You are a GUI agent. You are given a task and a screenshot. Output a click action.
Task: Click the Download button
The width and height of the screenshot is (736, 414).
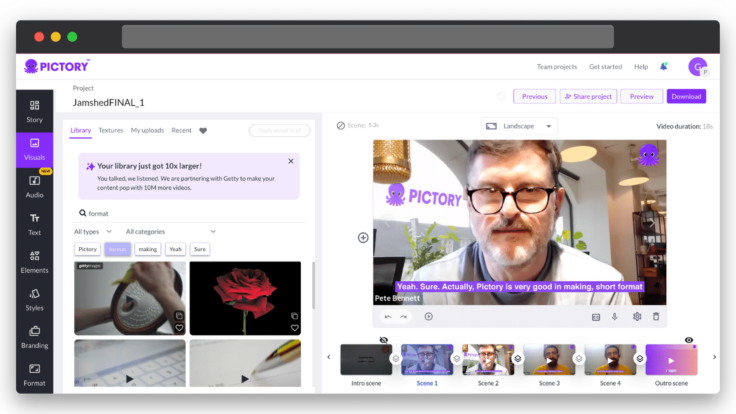(686, 96)
